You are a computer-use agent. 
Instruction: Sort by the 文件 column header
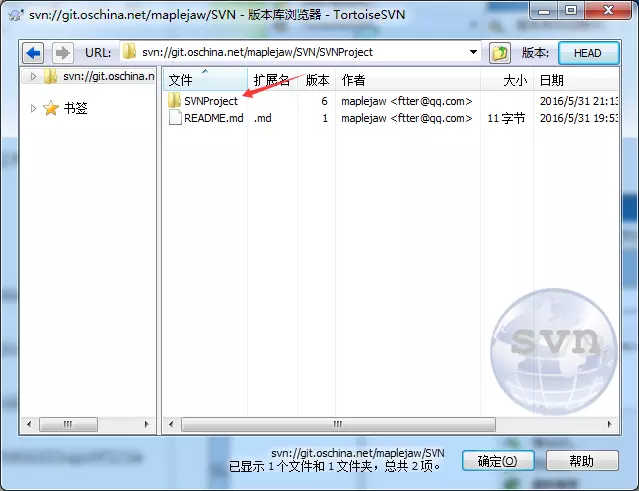205,80
